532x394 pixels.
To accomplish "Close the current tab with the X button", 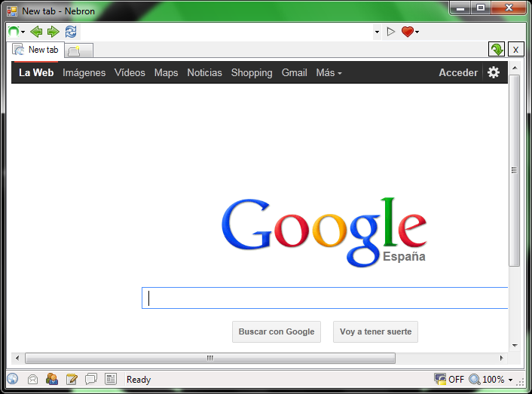I will [515, 50].
